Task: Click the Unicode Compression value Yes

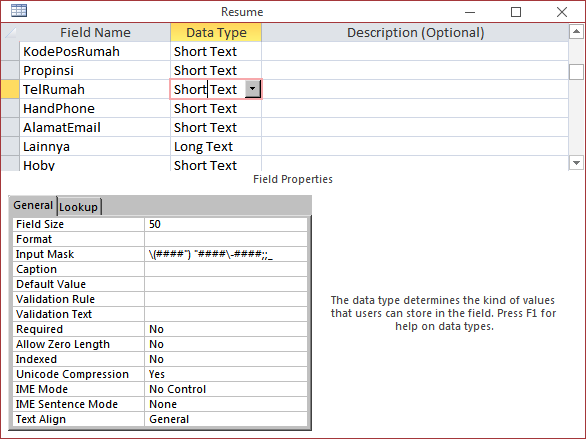Action: 226,374
